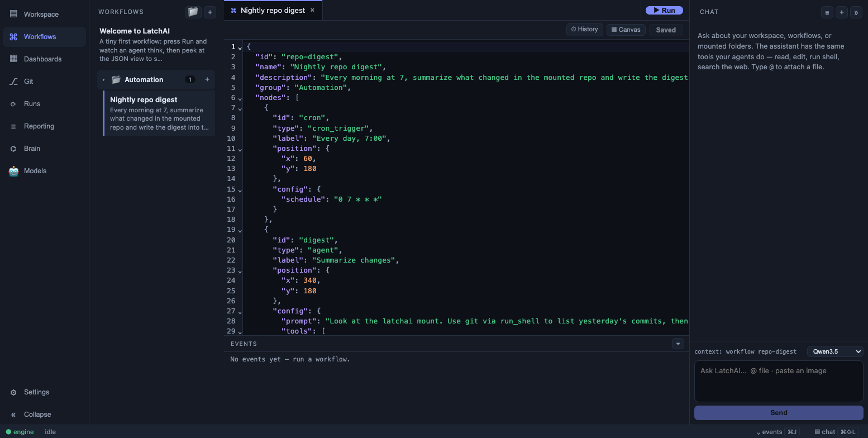Image resolution: width=868 pixels, height=438 pixels.
Task: Fold code at line 1
Action: tap(240, 47)
